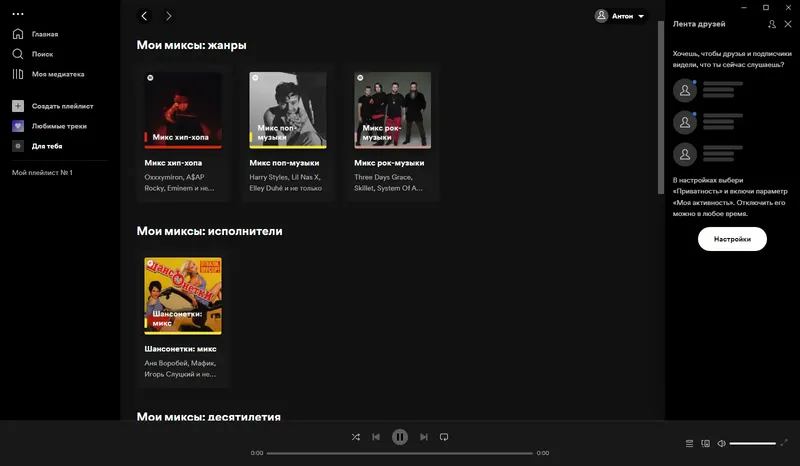
Task: Open Любимые треки heart icon
Action: click(18, 126)
